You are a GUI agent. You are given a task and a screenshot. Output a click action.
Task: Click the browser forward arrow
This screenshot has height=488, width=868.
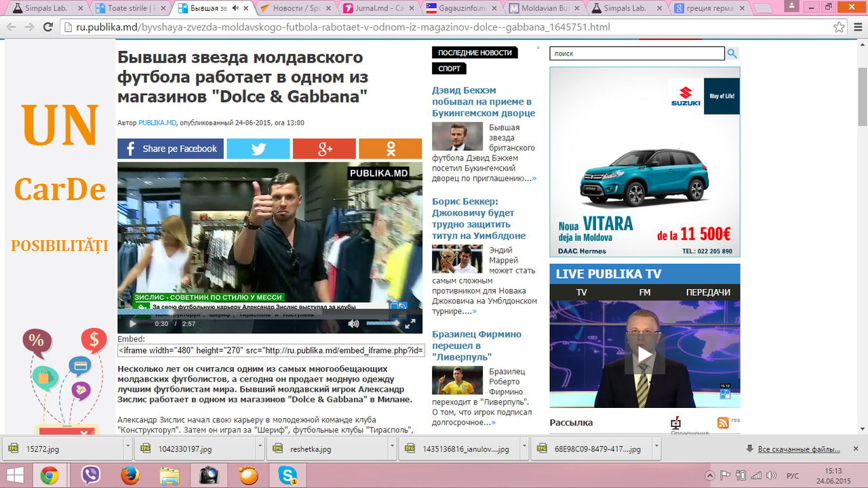(29, 27)
